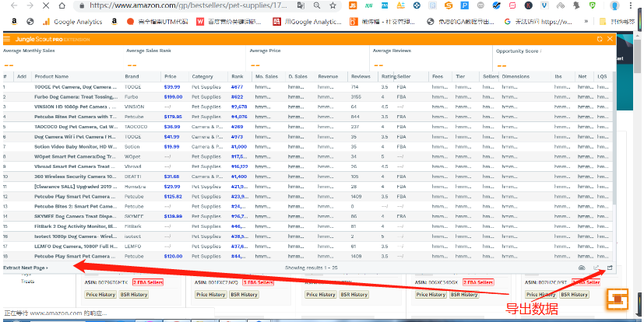The height and width of the screenshot is (322, 644).
Task: Sort table by Product Name column
Action: 51,77
